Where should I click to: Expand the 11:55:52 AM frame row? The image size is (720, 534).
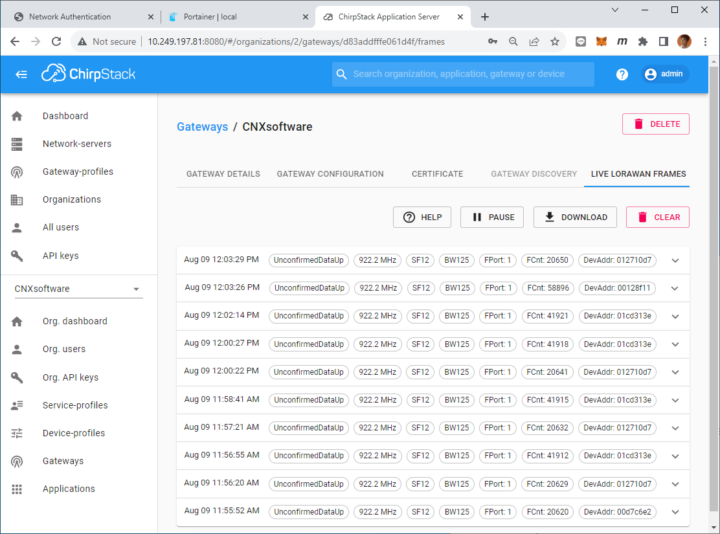click(x=675, y=512)
